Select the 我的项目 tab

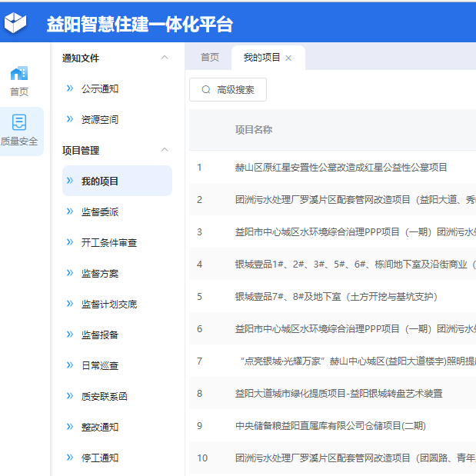(261, 58)
